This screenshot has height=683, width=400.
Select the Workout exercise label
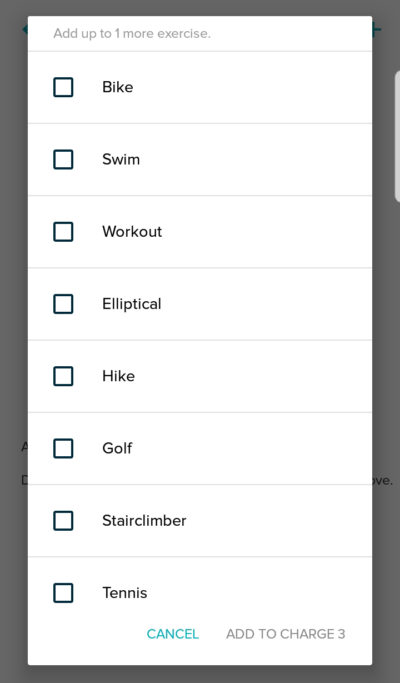pos(132,232)
